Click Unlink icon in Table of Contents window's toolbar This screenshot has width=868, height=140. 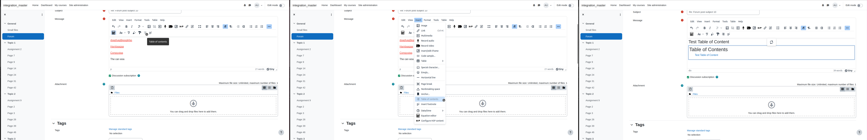pos(771,28)
